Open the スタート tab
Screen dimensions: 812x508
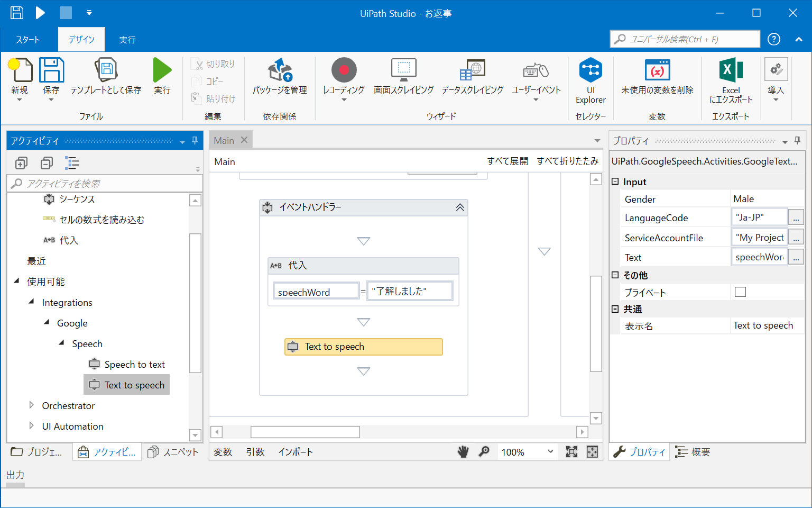pyautogui.click(x=27, y=40)
